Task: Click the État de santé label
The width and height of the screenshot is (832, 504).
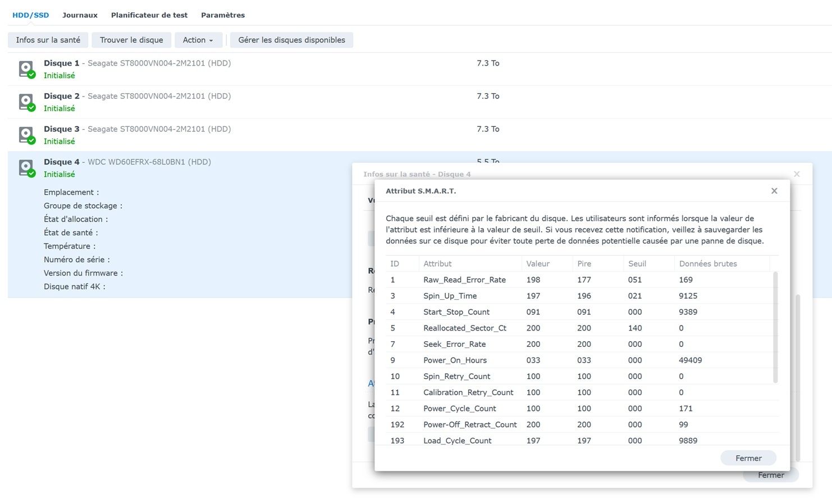Action: (71, 233)
